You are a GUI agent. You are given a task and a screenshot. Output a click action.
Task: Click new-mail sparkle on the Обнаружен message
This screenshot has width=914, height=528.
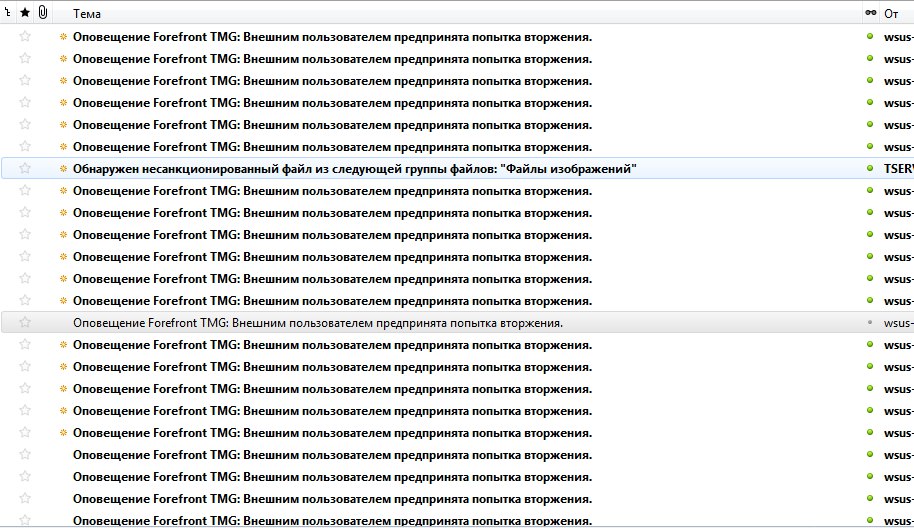click(64, 169)
